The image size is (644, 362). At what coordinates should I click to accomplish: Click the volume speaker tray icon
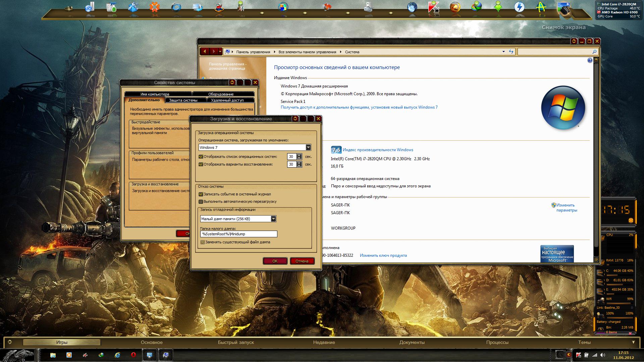(x=603, y=355)
